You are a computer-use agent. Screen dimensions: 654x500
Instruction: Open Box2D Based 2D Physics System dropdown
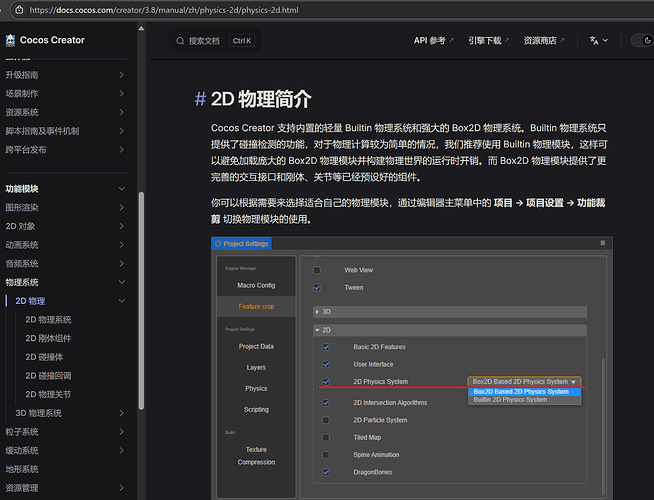[525, 382]
